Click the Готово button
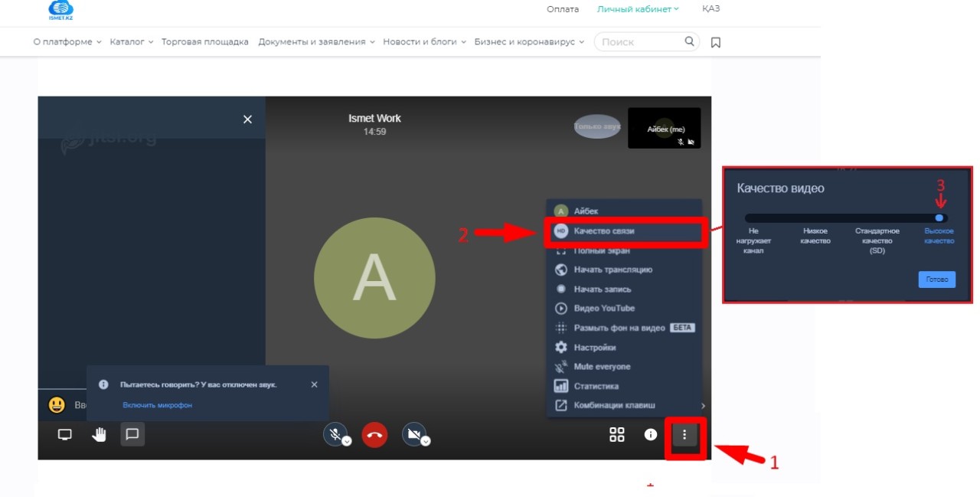Screen dimensions: 980x497 pyautogui.click(x=936, y=280)
